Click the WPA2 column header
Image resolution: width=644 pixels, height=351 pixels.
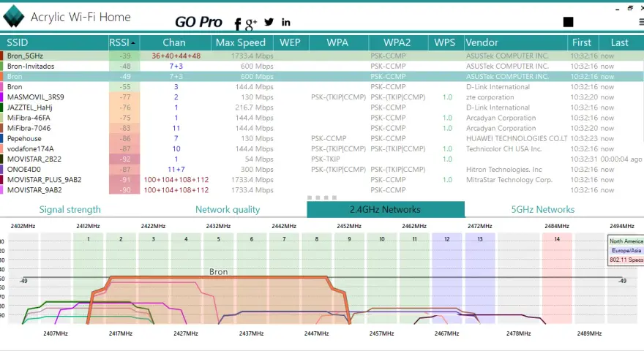397,42
